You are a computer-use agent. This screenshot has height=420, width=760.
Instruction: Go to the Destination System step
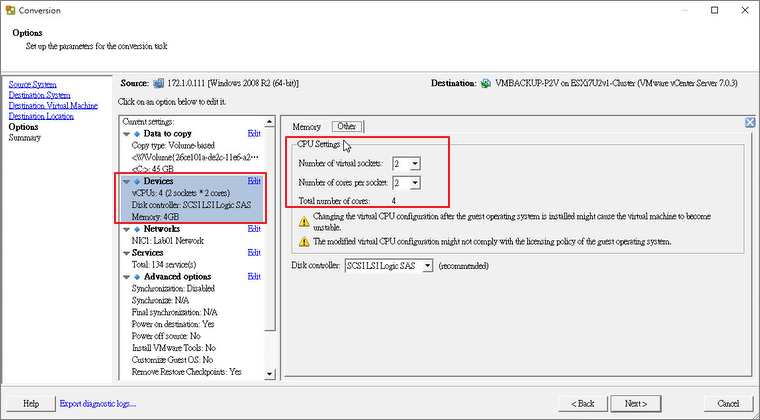click(39, 95)
